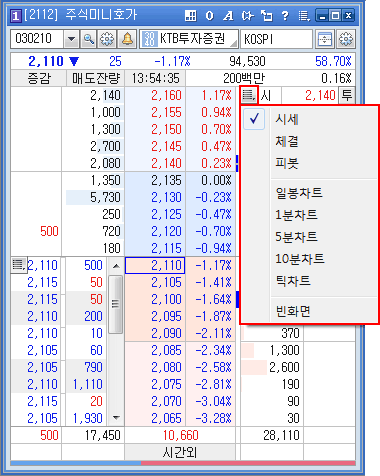This screenshot has height=476, width=380.
Task: Click the grid icon in title bar
Action: tap(190, 16)
